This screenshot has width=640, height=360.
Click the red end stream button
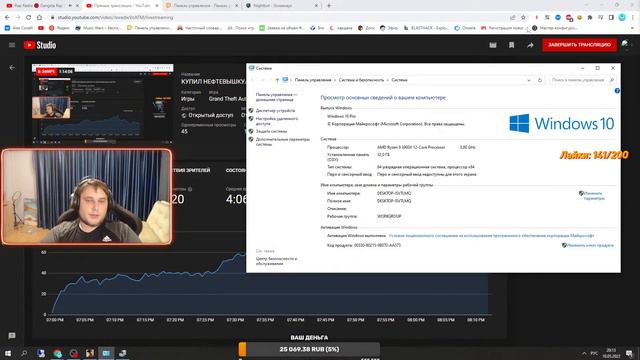click(579, 45)
